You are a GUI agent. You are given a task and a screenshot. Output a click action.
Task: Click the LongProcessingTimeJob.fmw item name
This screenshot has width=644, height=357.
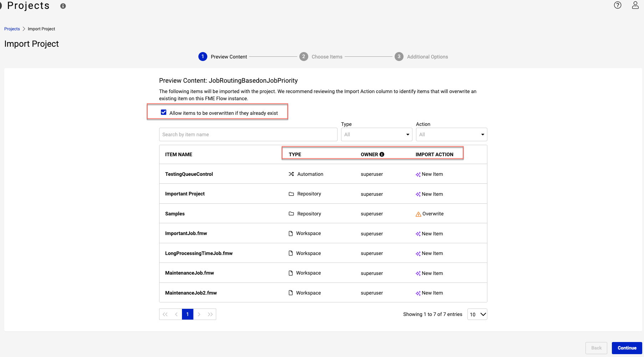[x=199, y=253]
